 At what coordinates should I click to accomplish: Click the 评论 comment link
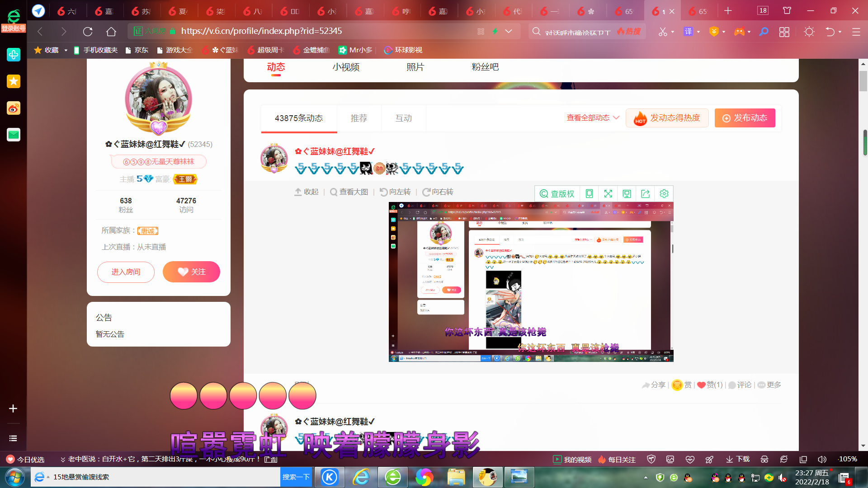coord(740,385)
